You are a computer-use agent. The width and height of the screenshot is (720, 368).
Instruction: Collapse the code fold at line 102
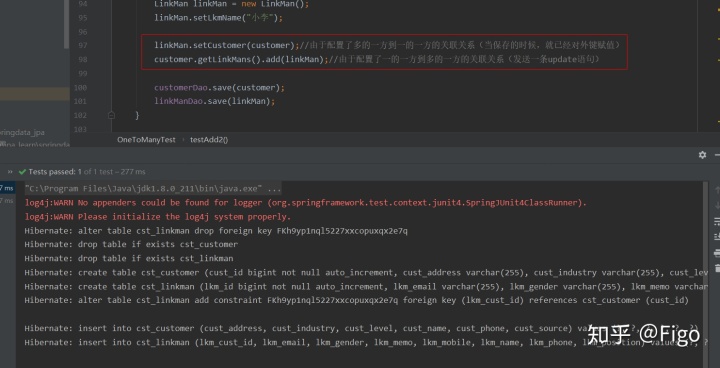click(111, 115)
